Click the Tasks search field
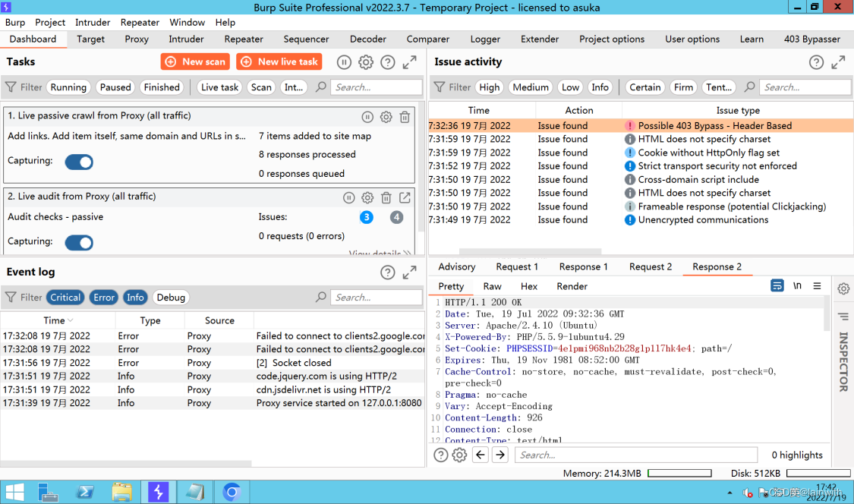Image resolution: width=854 pixels, height=504 pixels. [376, 87]
